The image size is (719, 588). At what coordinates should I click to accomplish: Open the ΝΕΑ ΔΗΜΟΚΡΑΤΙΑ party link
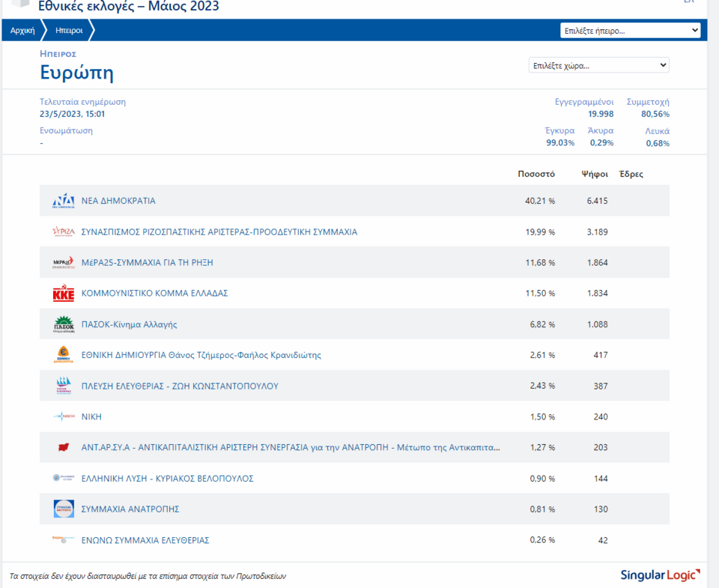pyautogui.click(x=118, y=201)
